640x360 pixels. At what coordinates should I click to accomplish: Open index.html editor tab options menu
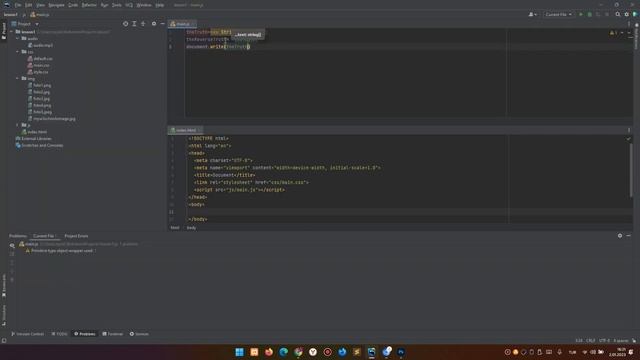(629, 130)
